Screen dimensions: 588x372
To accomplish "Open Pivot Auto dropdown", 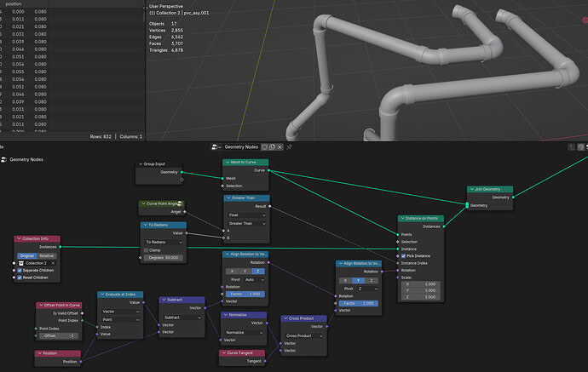I will [255, 280].
